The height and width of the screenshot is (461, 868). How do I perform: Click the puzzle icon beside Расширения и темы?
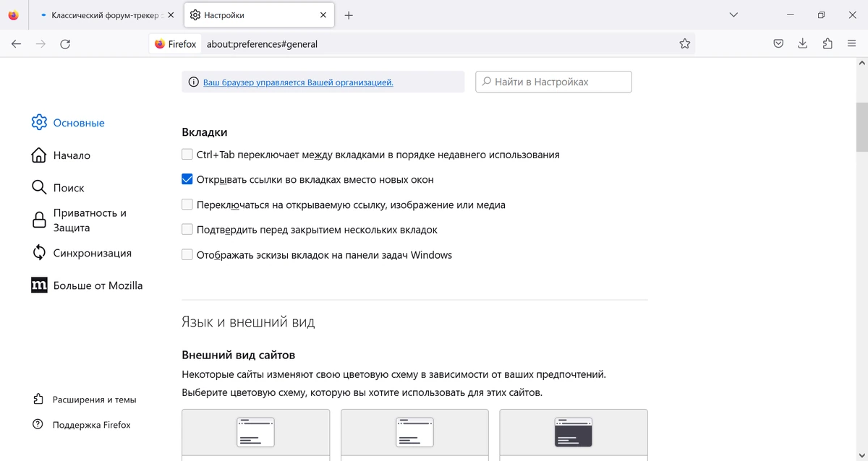point(38,400)
